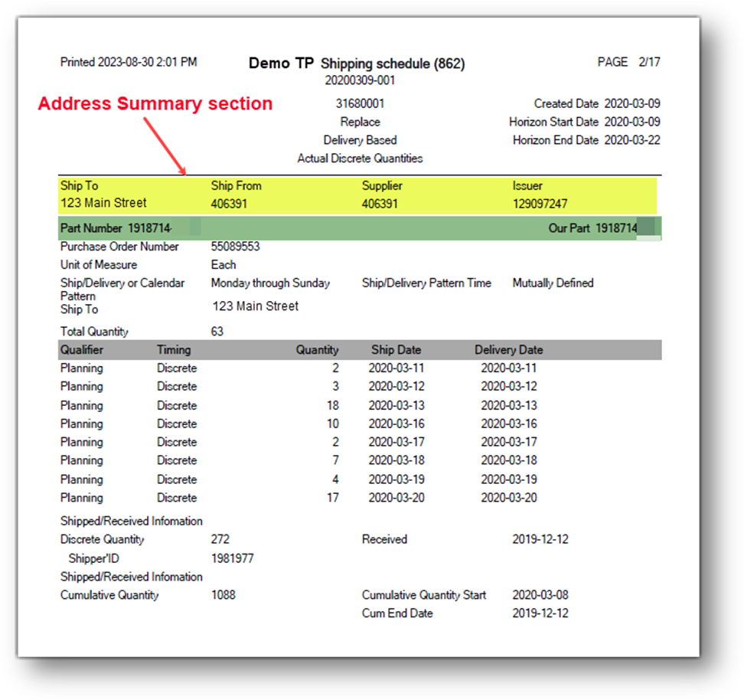Click the 'Replace' purpose text
Image resolution: width=744 pixels, height=700 pixels.
tap(361, 122)
